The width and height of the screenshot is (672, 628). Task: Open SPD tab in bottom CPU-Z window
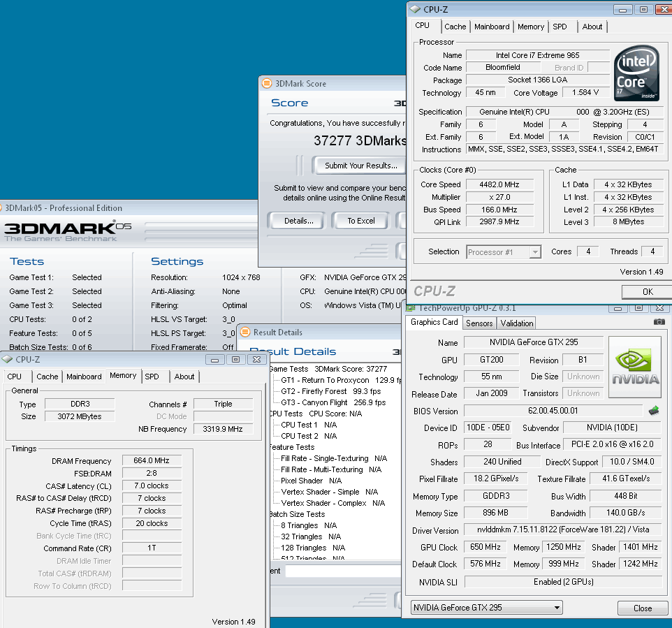pos(152,377)
